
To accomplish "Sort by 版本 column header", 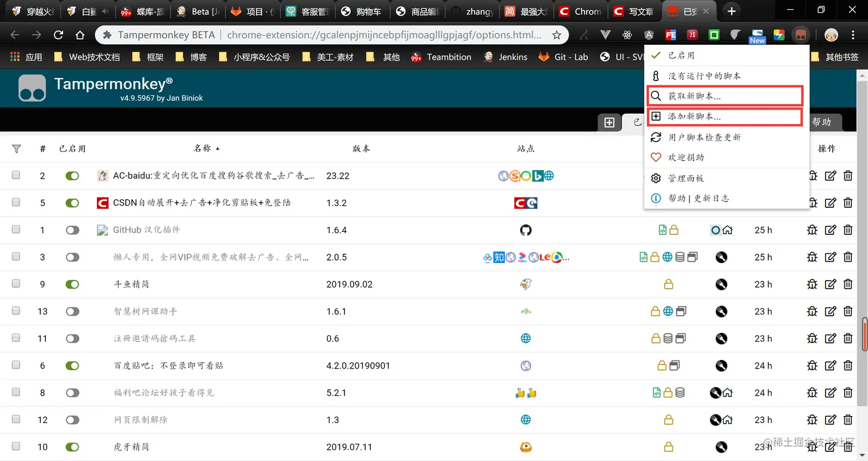I will coord(361,148).
